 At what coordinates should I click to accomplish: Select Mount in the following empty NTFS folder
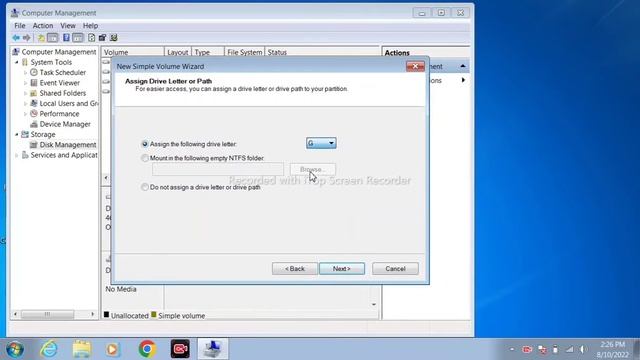(145, 158)
